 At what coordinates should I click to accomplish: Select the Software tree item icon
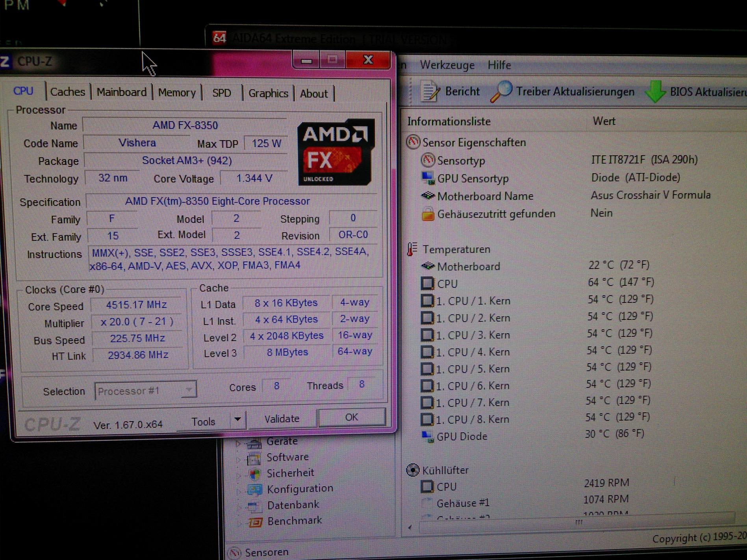click(x=254, y=458)
